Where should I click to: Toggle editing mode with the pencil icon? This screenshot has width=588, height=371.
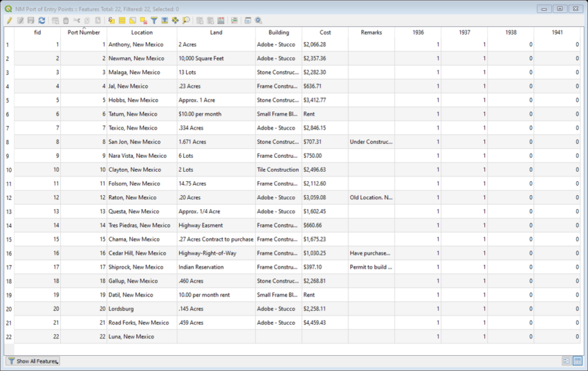[9, 21]
